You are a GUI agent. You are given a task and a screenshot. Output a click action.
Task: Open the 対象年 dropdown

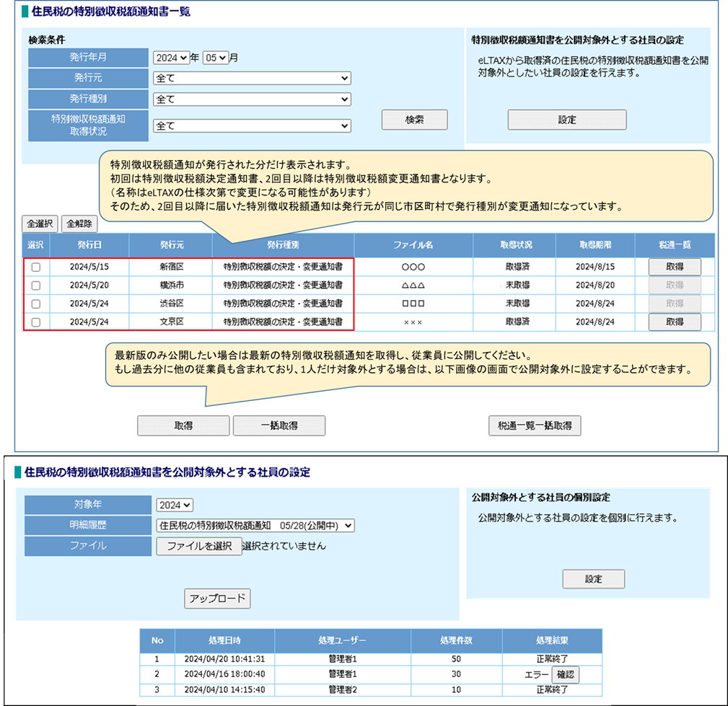click(174, 506)
